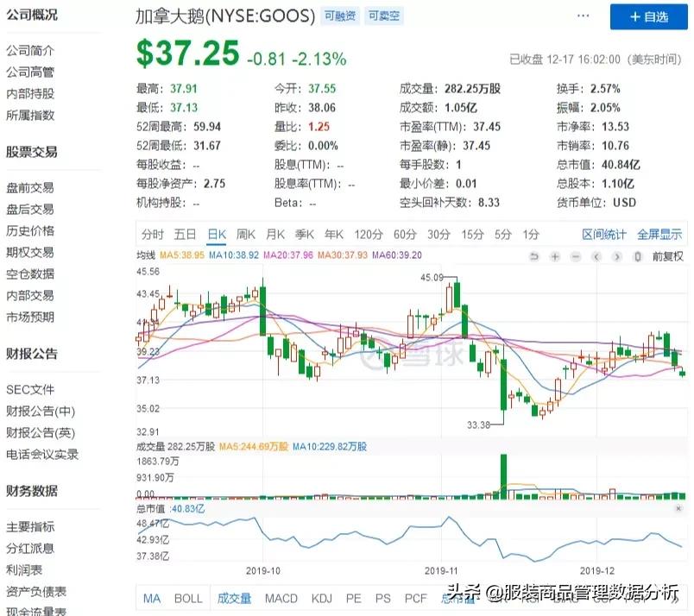Click the $37.25 current price
This screenshot has width=694, height=616.
188,53
